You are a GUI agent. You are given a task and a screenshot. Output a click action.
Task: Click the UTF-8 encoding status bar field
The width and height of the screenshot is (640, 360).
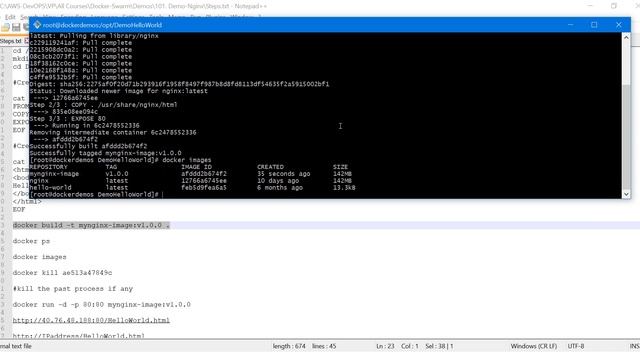(576, 346)
